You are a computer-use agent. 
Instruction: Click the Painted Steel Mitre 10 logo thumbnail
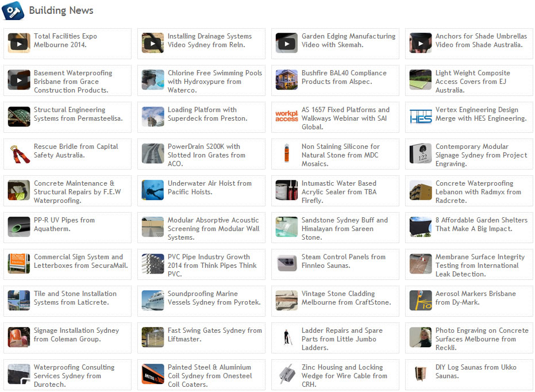point(153,374)
